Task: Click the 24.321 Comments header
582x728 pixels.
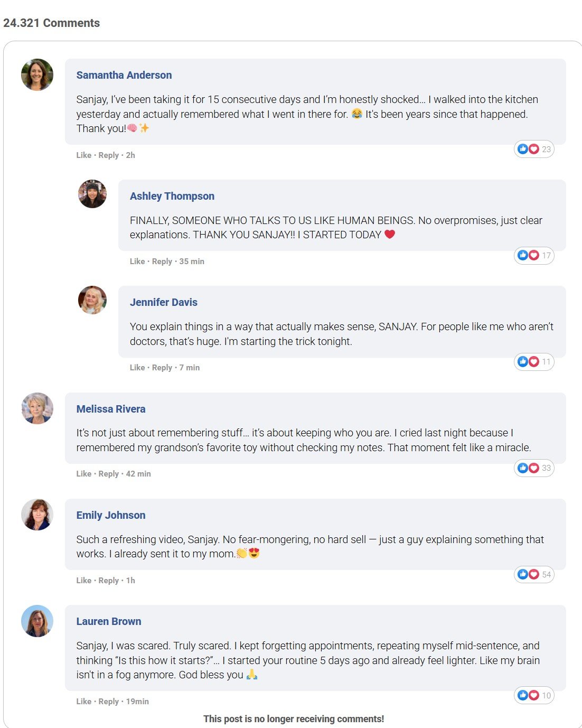Action: 52,23
